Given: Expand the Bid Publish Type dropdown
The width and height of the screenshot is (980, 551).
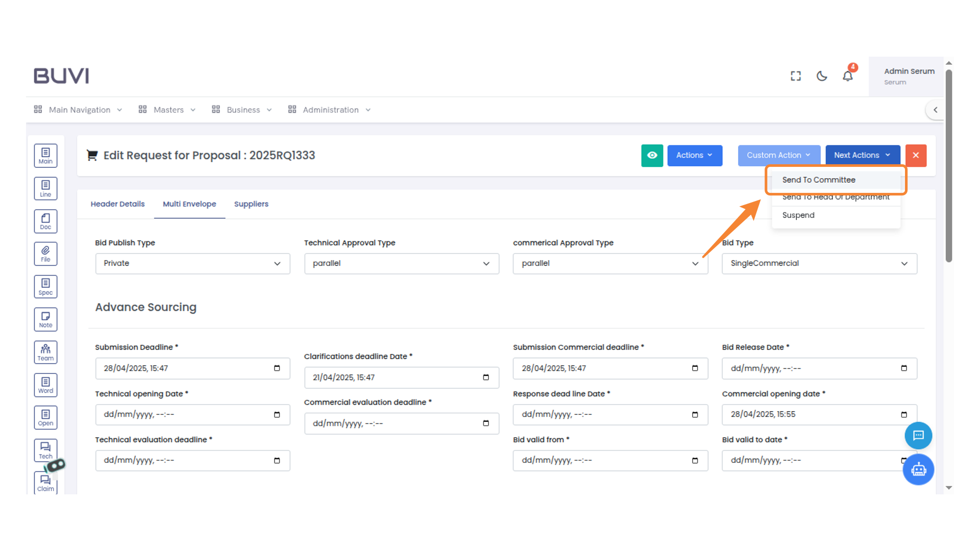Looking at the screenshot, I should pyautogui.click(x=192, y=264).
